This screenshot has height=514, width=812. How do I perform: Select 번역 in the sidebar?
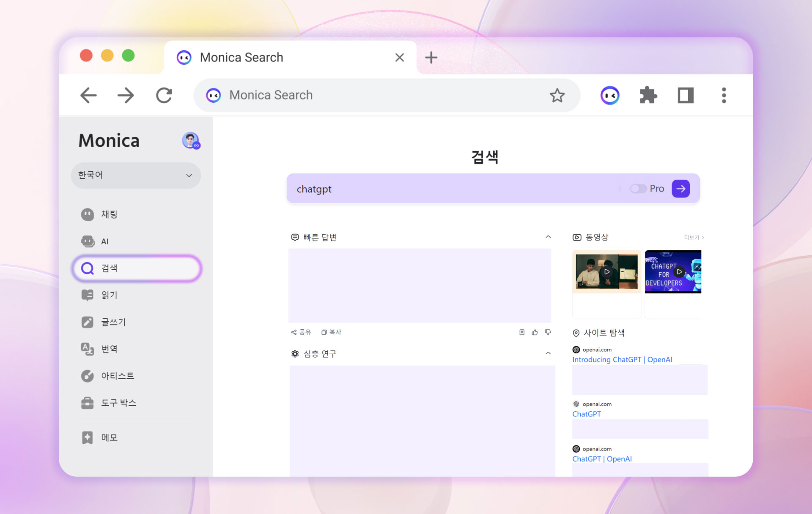109,349
